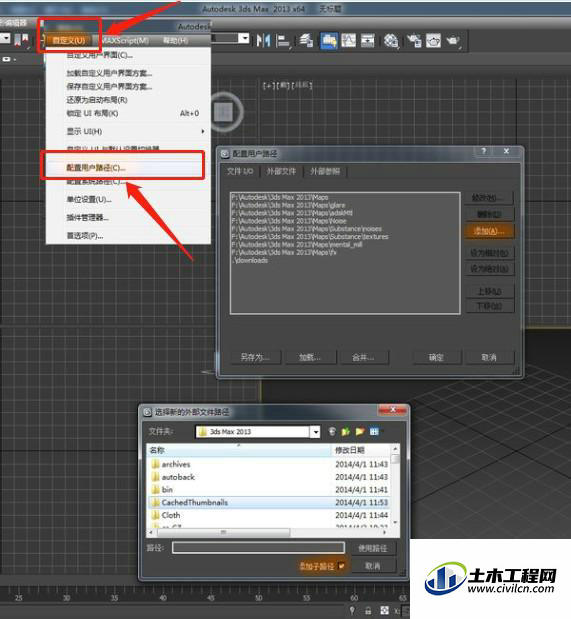571x619 pixels.
Task: Open the Manage Layers icon
Action: (306, 40)
